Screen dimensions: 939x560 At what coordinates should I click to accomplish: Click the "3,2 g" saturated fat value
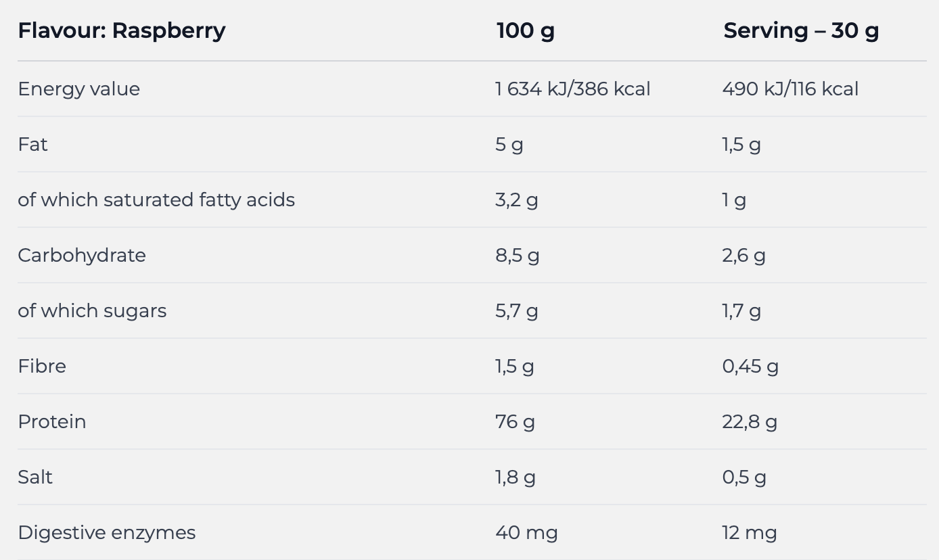click(x=517, y=200)
